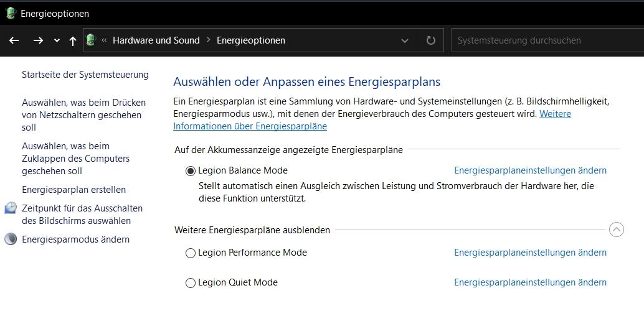Viewport: 644px width, 311px height.
Task: Click the refresh button in address bar
Action: point(430,40)
